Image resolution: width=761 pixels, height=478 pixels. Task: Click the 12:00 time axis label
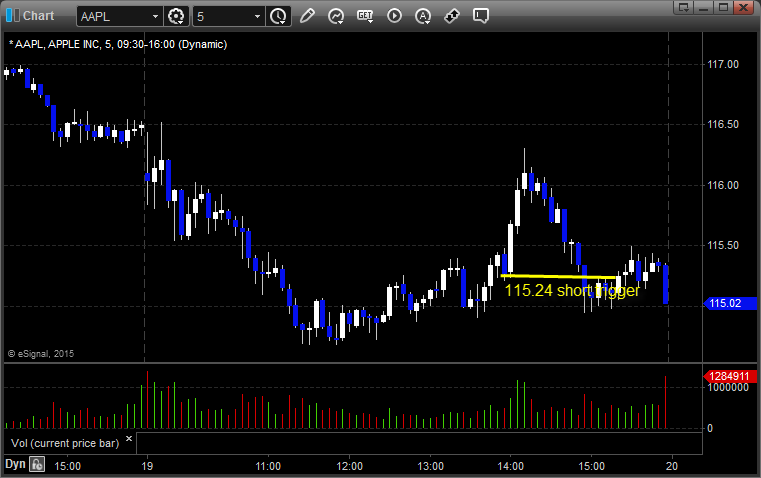coord(349,466)
